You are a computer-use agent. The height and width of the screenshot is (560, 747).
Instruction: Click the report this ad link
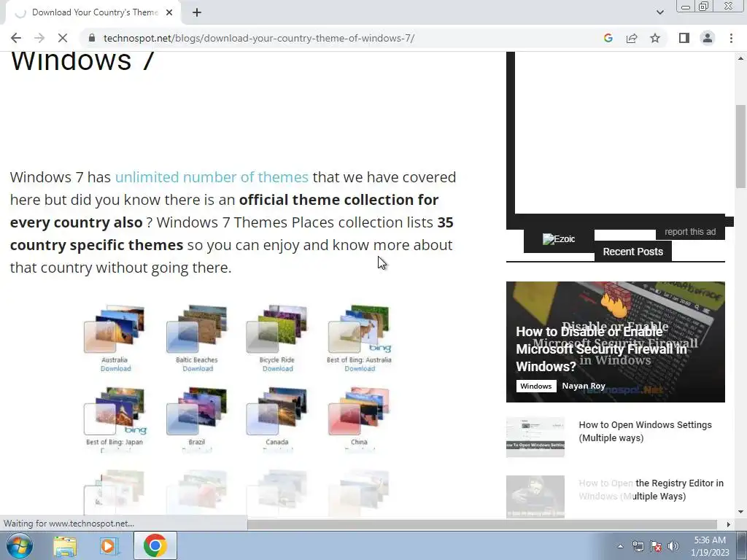coord(690,232)
